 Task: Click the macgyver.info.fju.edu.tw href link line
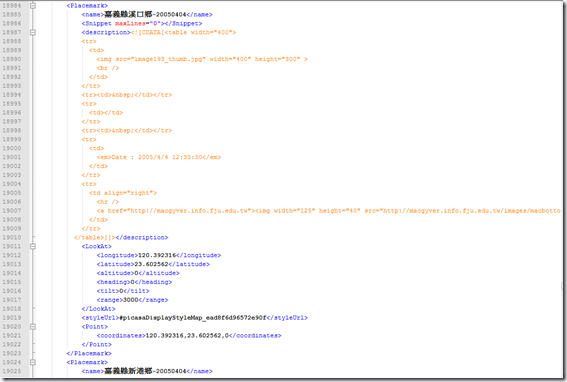tap(328, 211)
